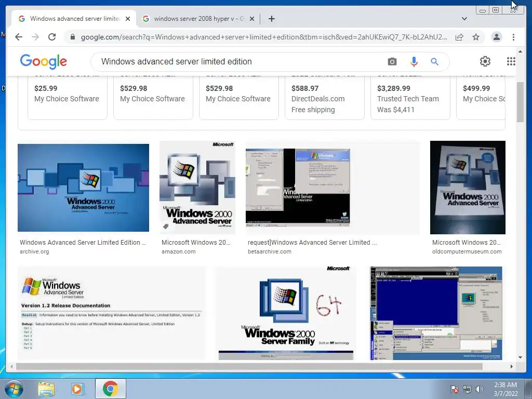Open the oldcomputermuseum.com box photo
The image size is (532, 399).
coord(468,188)
